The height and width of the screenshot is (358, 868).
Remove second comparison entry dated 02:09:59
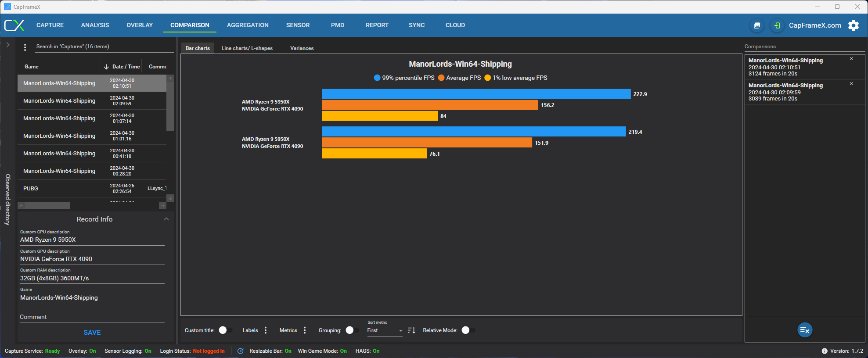(851, 84)
